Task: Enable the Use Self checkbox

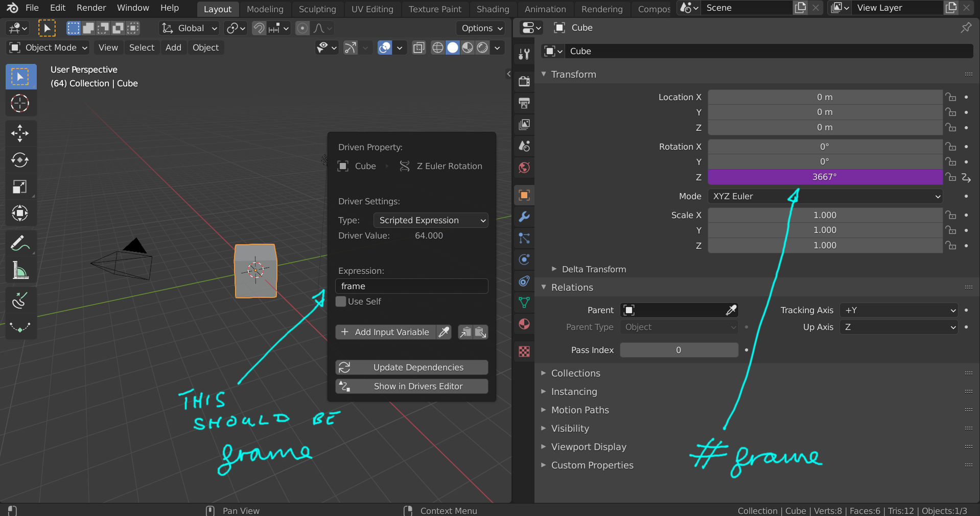Action: [340, 301]
